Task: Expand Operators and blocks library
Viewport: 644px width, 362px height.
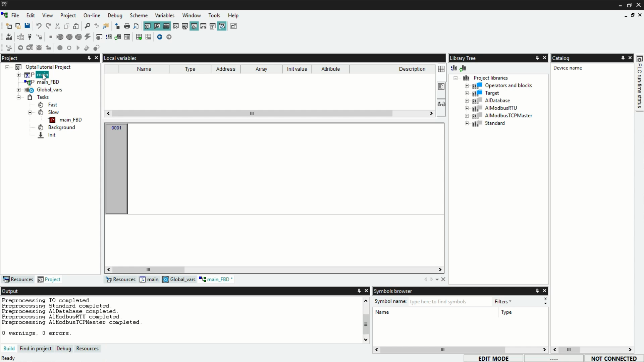Action: pyautogui.click(x=467, y=85)
